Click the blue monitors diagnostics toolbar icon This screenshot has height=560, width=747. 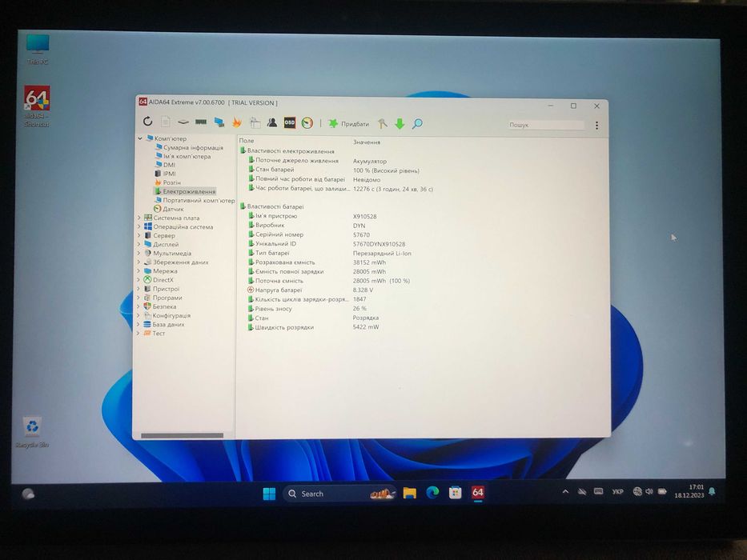tap(219, 122)
